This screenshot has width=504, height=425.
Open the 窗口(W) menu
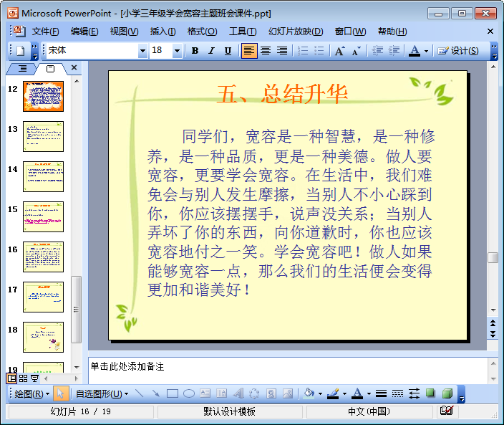click(x=350, y=32)
